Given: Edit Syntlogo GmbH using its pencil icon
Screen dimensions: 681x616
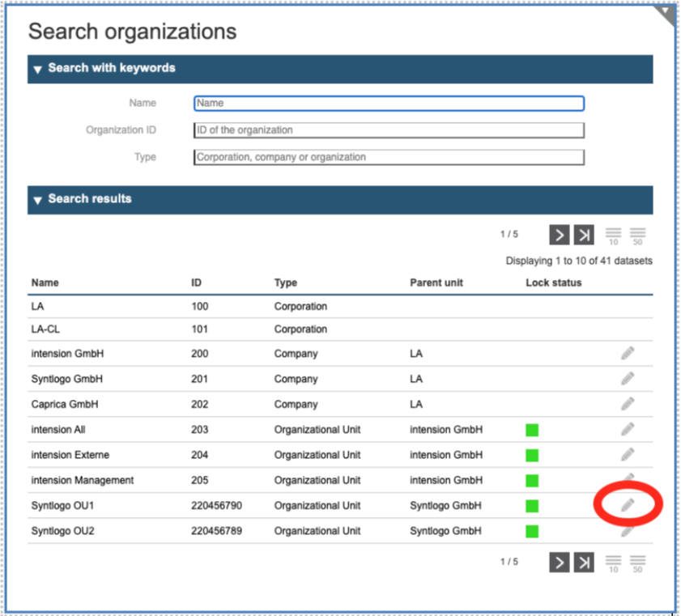Looking at the screenshot, I should click(628, 378).
